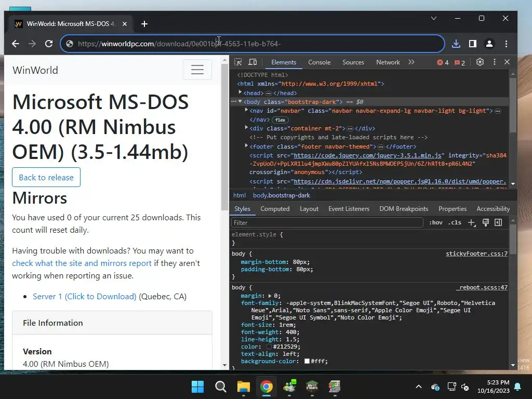The image size is (532, 399).
Task: Open Chrome three-dot menu
Action: (x=506, y=44)
